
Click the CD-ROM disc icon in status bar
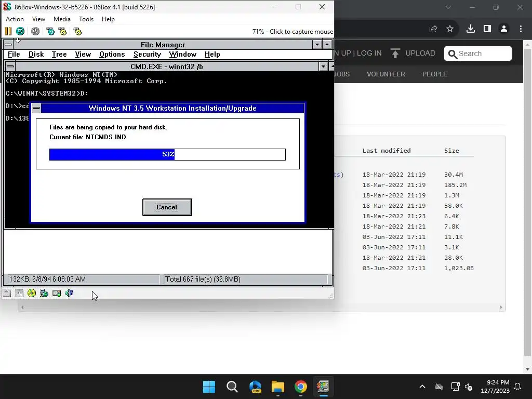click(x=32, y=293)
